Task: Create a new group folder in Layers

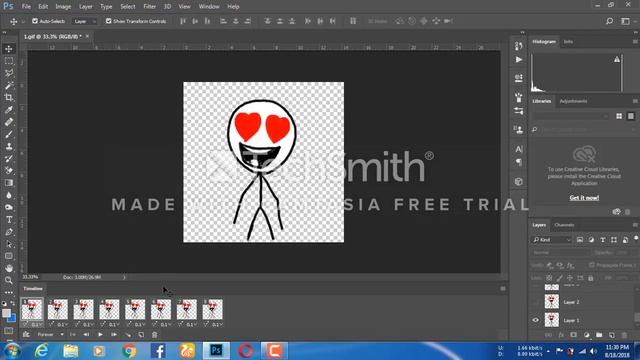Action: tap(599, 335)
